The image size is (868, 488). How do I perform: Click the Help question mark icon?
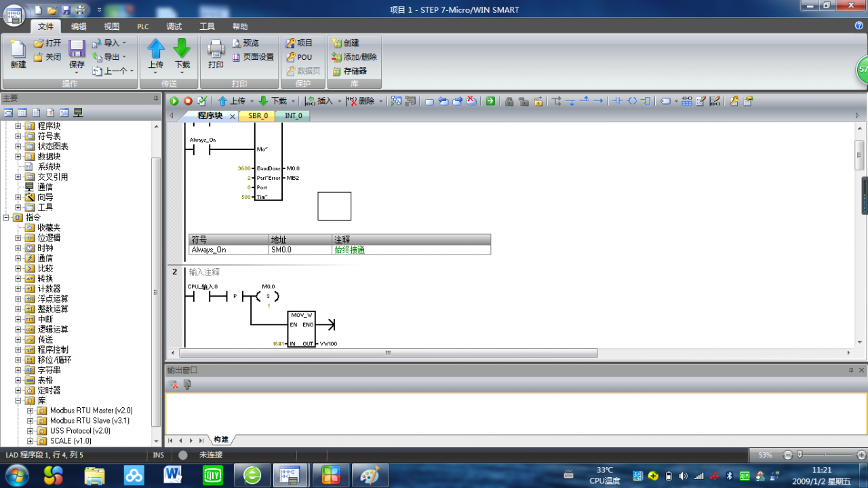[859, 26]
